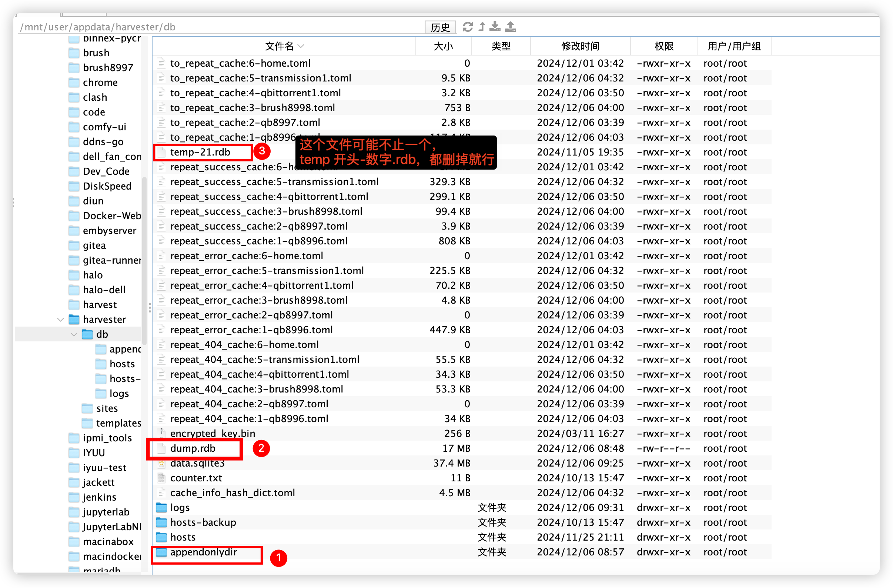This screenshot has width=893, height=588.
Task: Open halo-dell folder in sidebar tree
Action: tap(104, 290)
